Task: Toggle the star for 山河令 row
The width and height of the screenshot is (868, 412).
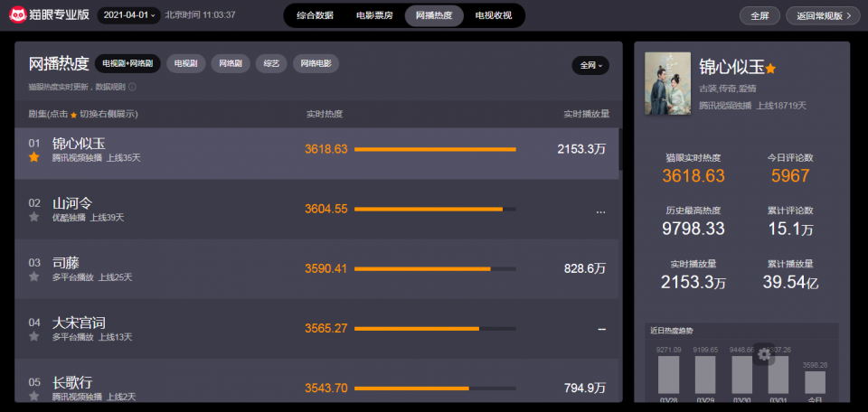Action: coord(34,217)
